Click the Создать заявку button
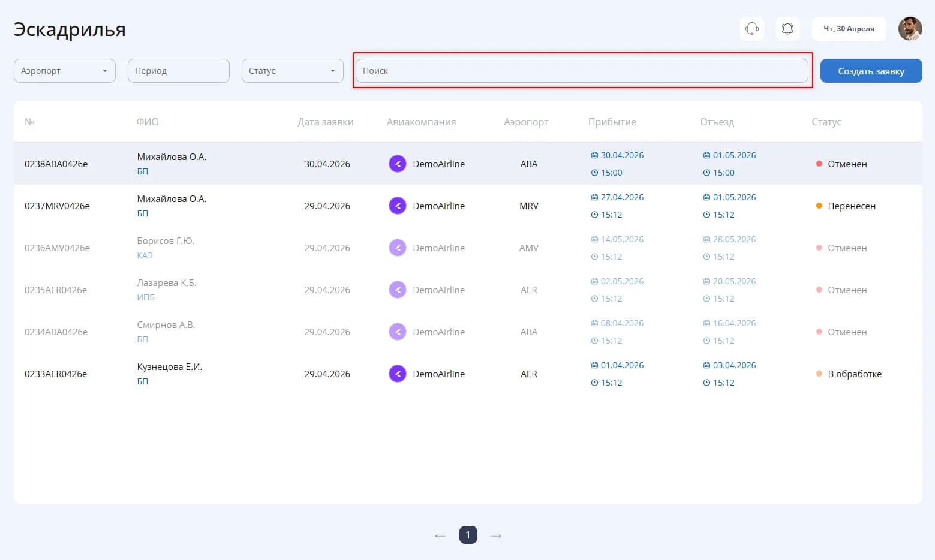This screenshot has width=935, height=560. coord(871,71)
